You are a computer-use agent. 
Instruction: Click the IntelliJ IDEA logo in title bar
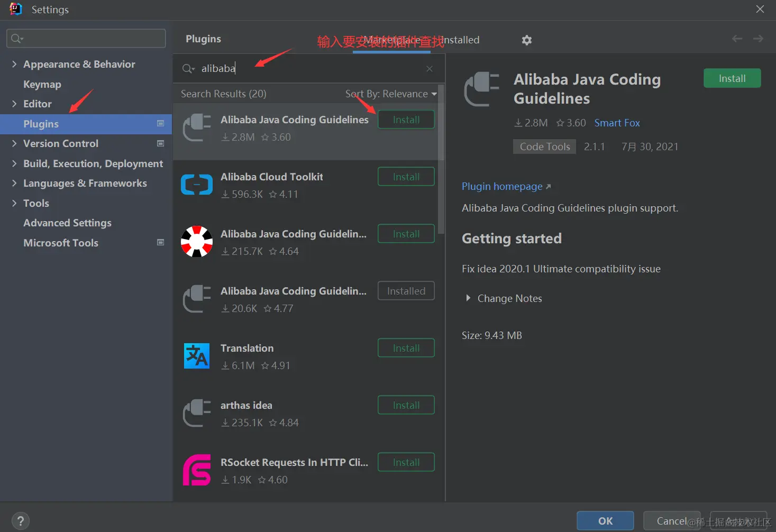click(16, 9)
